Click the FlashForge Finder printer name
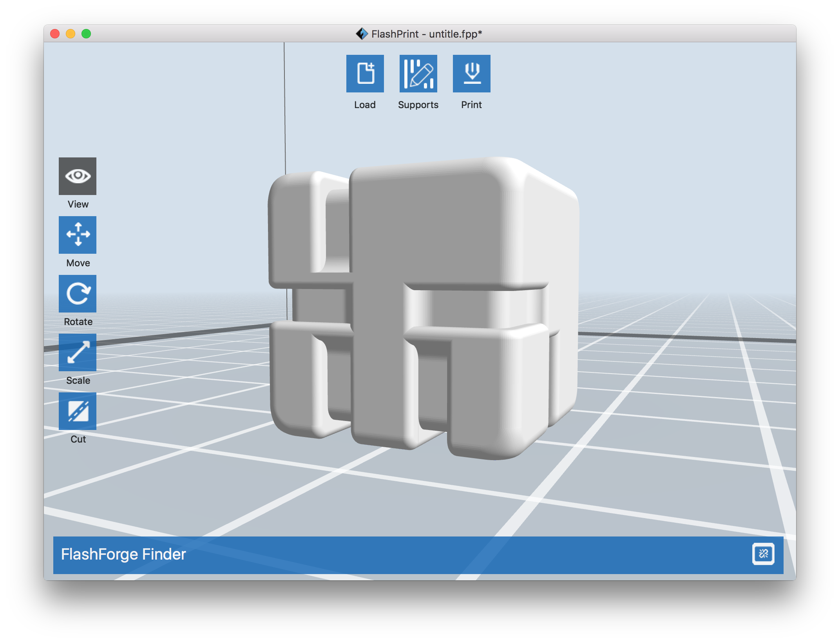840x643 pixels. (x=123, y=554)
